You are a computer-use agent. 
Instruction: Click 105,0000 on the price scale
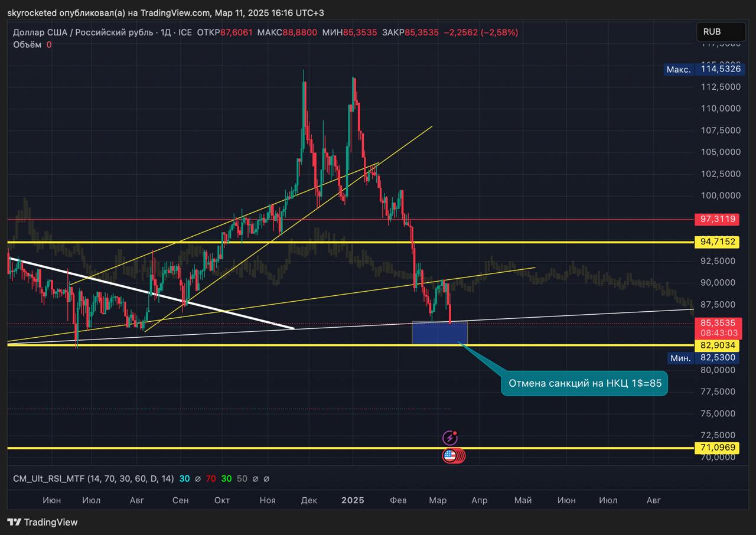(x=721, y=152)
